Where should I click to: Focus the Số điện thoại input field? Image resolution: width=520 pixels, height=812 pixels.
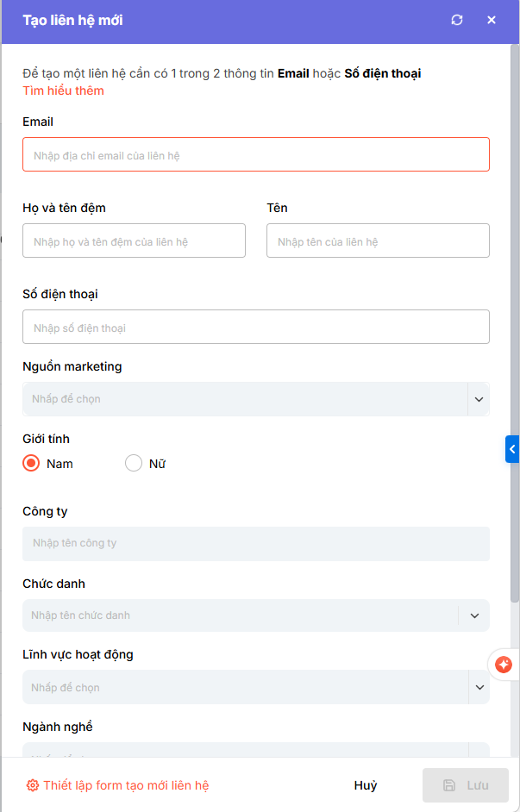(255, 328)
